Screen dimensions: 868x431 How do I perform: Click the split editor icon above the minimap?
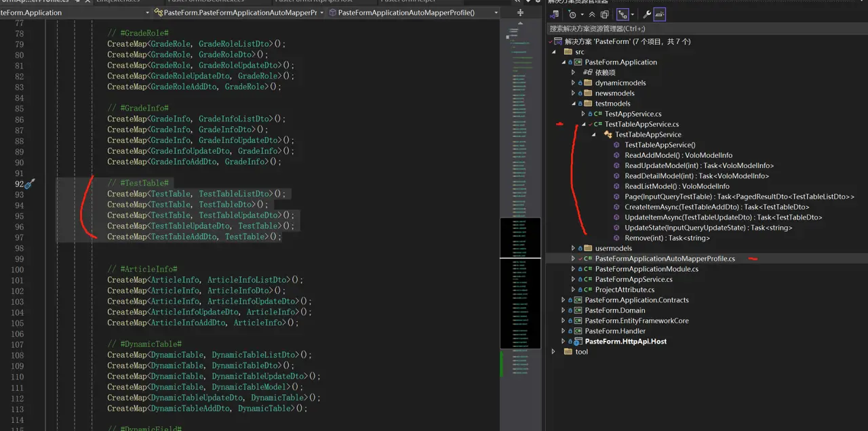pyautogui.click(x=520, y=12)
